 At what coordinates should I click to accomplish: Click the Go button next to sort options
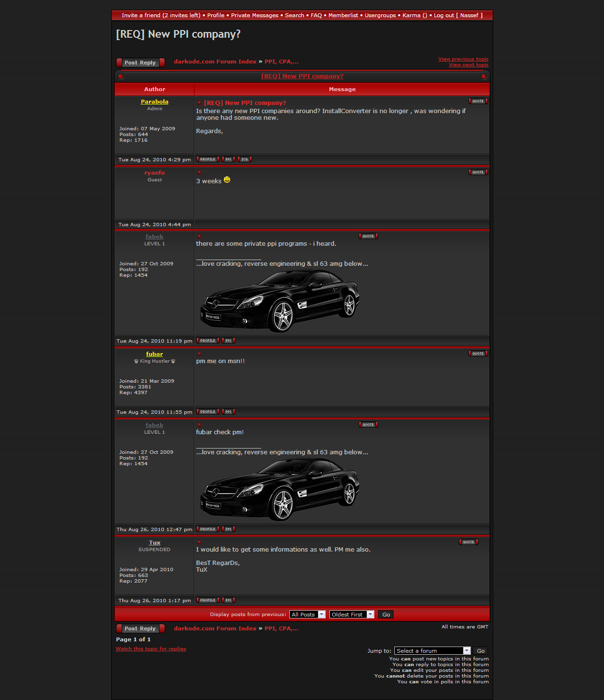point(386,615)
